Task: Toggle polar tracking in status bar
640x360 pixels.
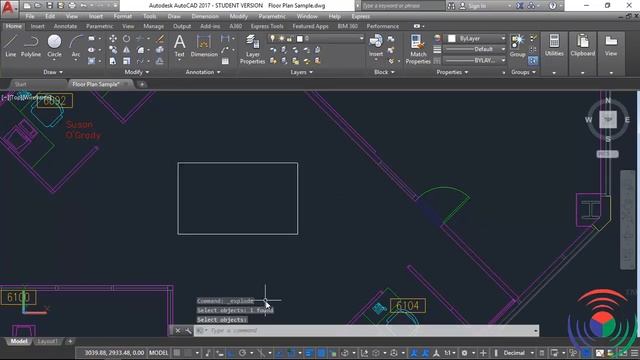Action: (242, 353)
